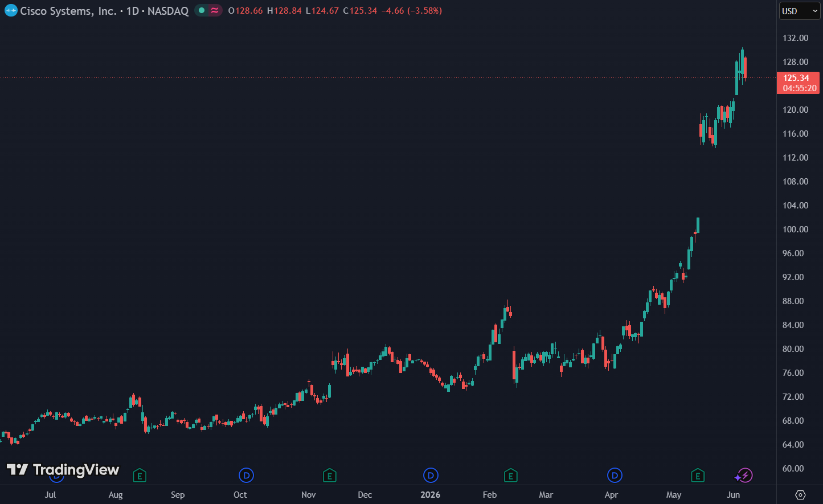Click the Mar label on the time axis
The width and height of the screenshot is (823, 504).
click(546, 495)
